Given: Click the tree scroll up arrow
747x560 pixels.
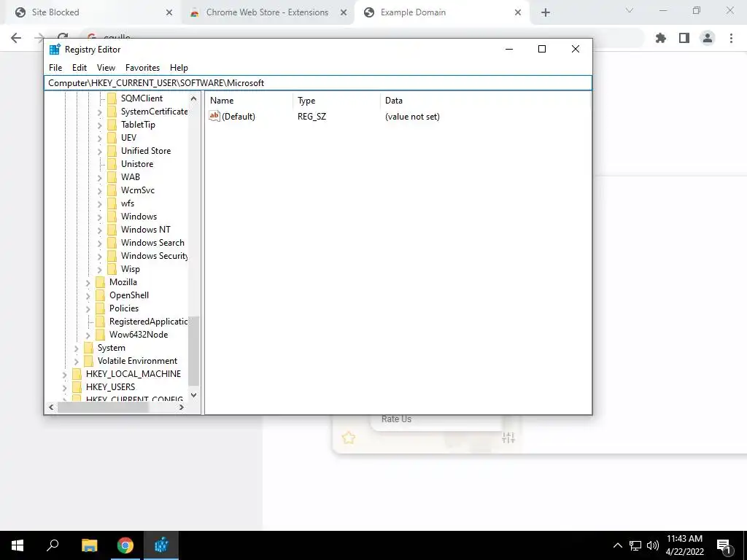Looking at the screenshot, I should click(x=193, y=98).
